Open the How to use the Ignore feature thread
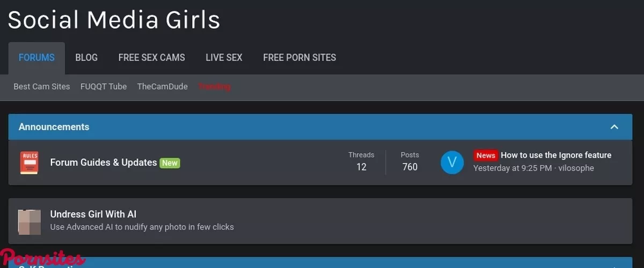The width and height of the screenshot is (644, 268). (556, 155)
